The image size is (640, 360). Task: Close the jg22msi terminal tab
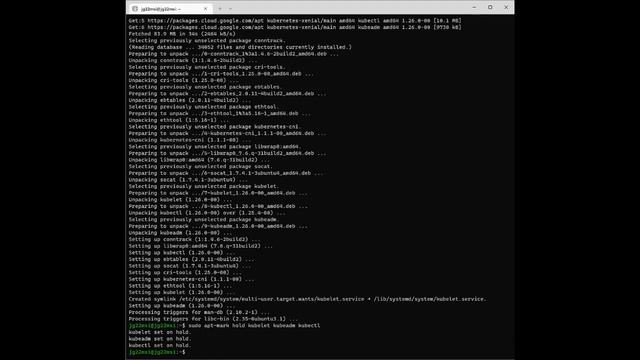tap(205, 9)
